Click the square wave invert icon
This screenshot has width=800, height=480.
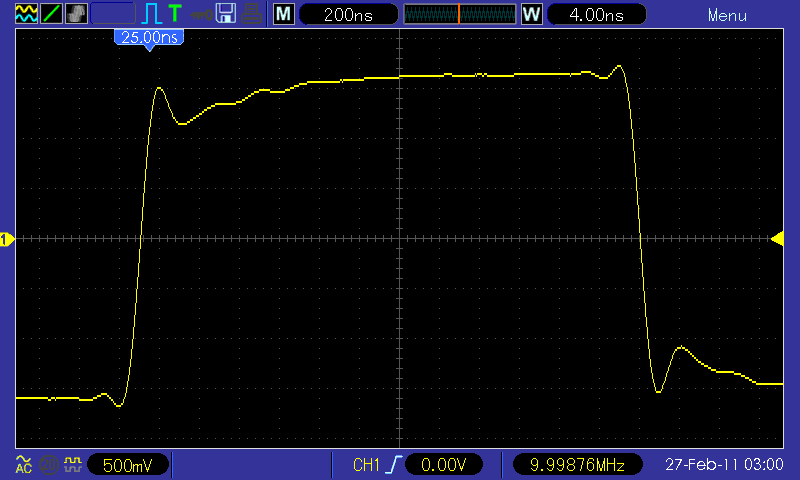(x=73, y=464)
